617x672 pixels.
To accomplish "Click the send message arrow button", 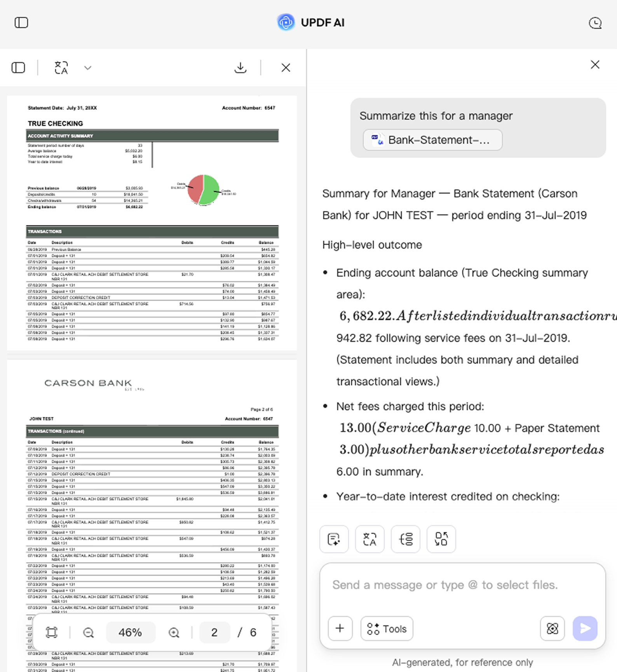I will click(x=585, y=628).
